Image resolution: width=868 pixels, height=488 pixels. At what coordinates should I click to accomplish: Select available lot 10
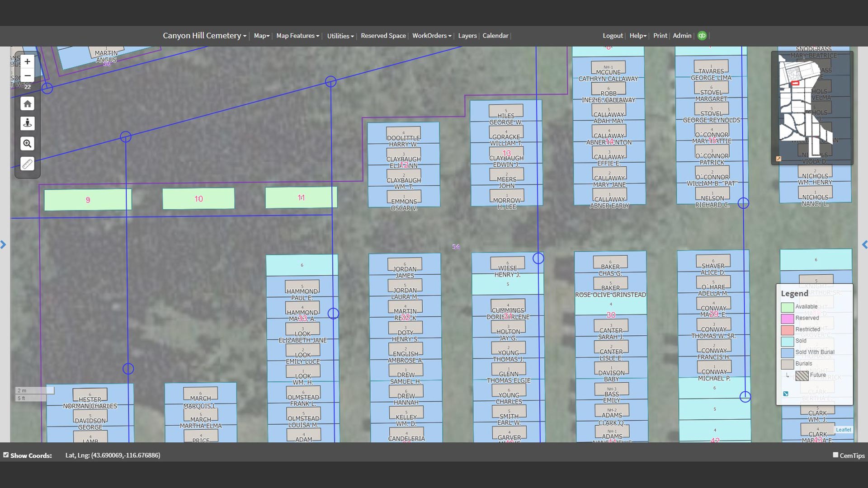(198, 199)
